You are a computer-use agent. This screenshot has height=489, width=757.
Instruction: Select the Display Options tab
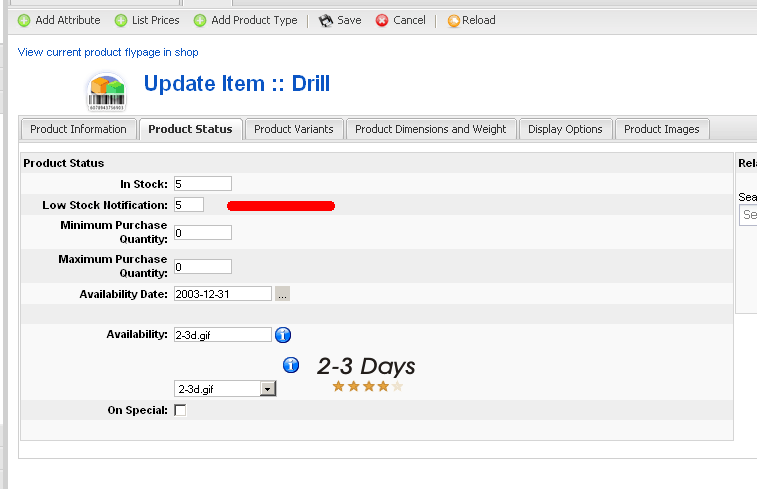565,129
